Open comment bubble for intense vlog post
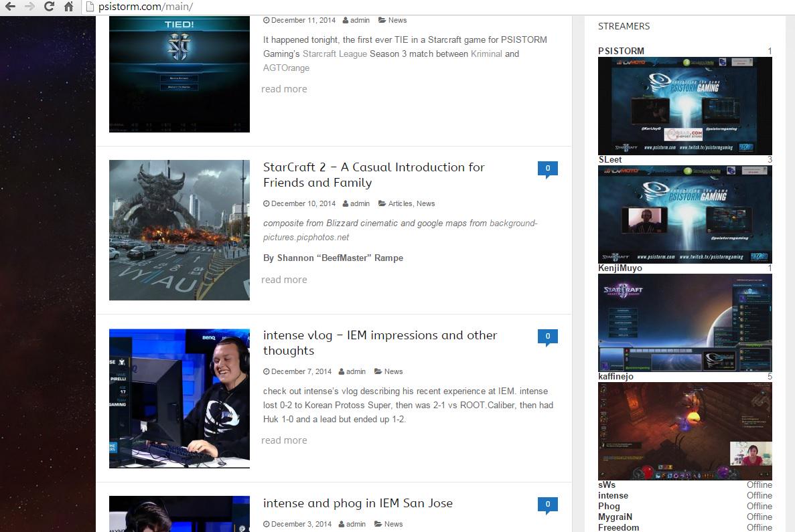The width and height of the screenshot is (795, 532). 548,337
